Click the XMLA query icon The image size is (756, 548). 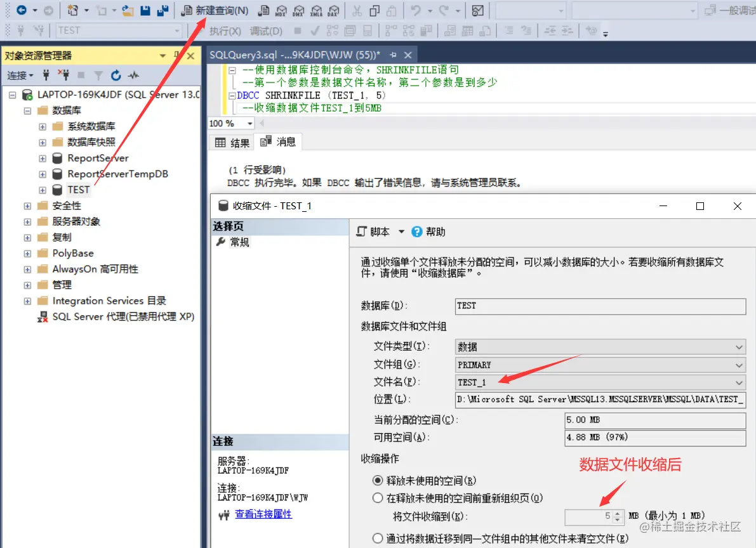pos(316,10)
